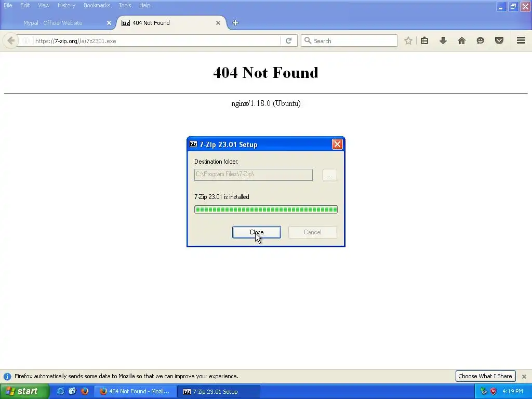Viewport: 532px width, 399px height.
Task: Click the magnifier icon in search box
Action: (x=308, y=41)
